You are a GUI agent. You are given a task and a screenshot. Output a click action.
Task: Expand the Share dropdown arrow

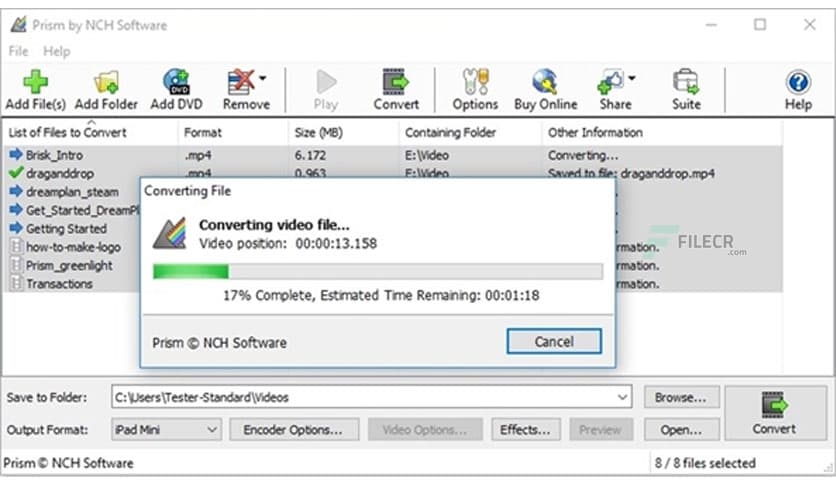pos(632,78)
